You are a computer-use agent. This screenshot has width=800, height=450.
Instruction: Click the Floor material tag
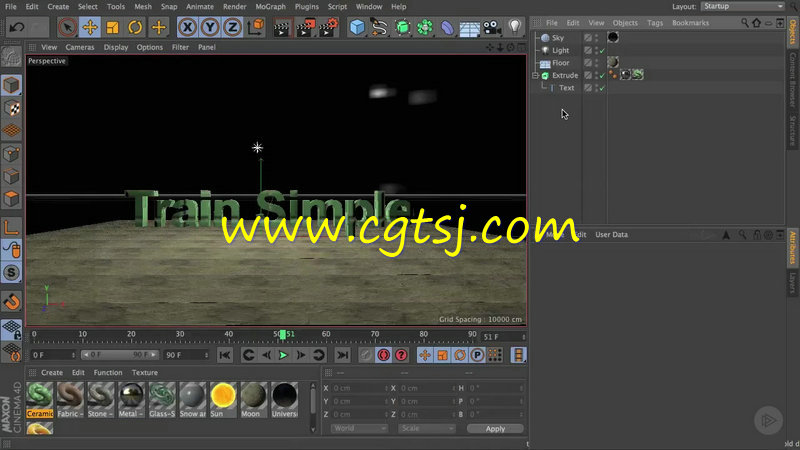[x=613, y=62]
